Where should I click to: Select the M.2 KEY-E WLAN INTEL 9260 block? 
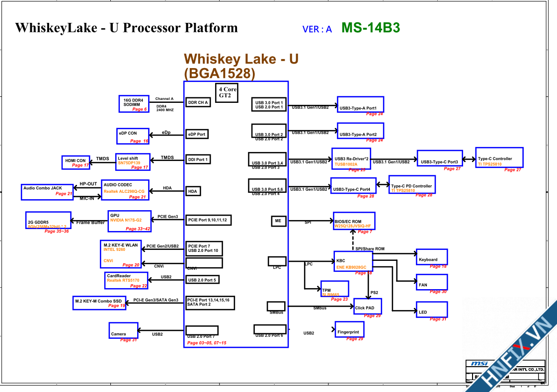(121, 252)
